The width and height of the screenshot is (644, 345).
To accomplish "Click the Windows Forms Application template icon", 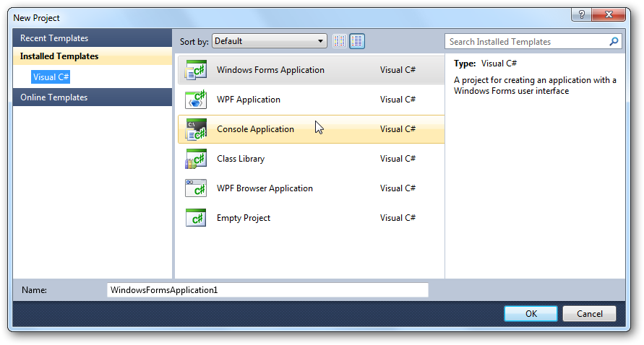I will pyautogui.click(x=196, y=70).
